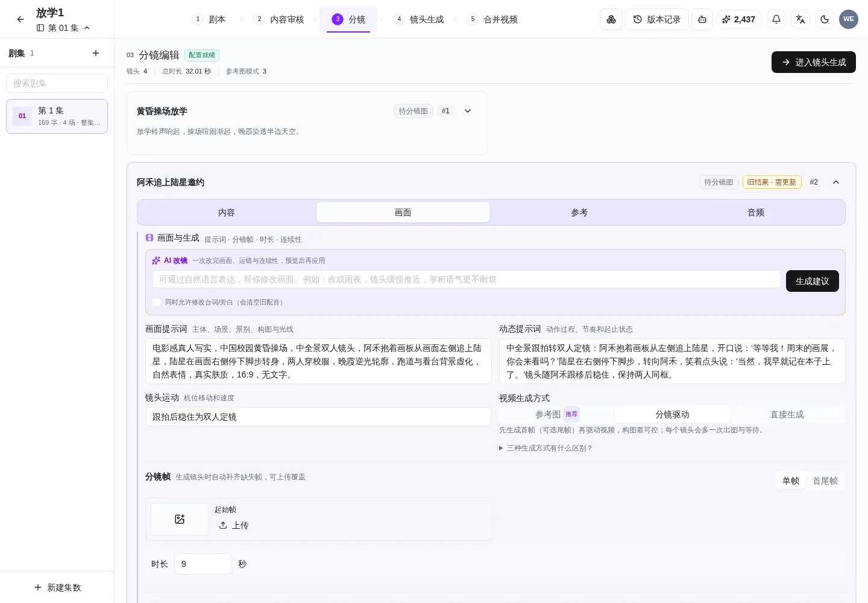Open the WE user avatar menu

point(849,19)
